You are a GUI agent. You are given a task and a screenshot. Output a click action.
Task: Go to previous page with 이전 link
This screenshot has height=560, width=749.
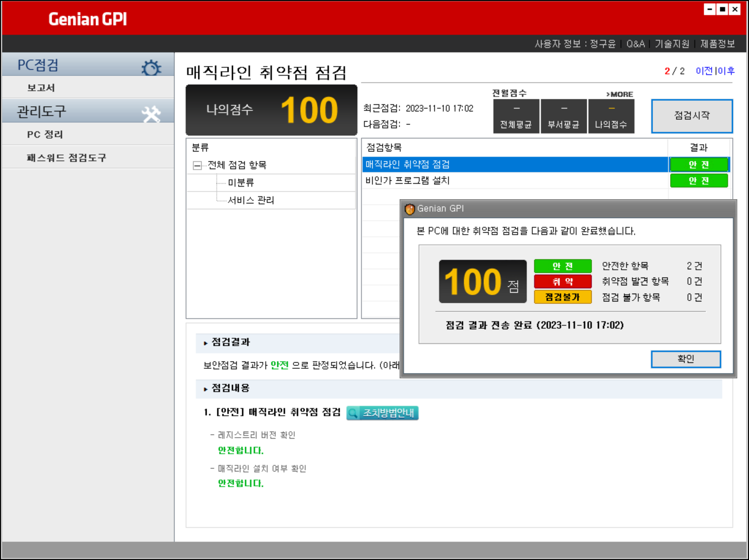[704, 71]
